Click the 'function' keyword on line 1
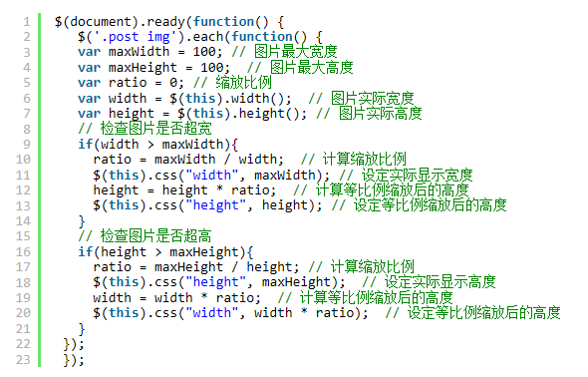Viewport: 588px width, 377px height. (223, 21)
